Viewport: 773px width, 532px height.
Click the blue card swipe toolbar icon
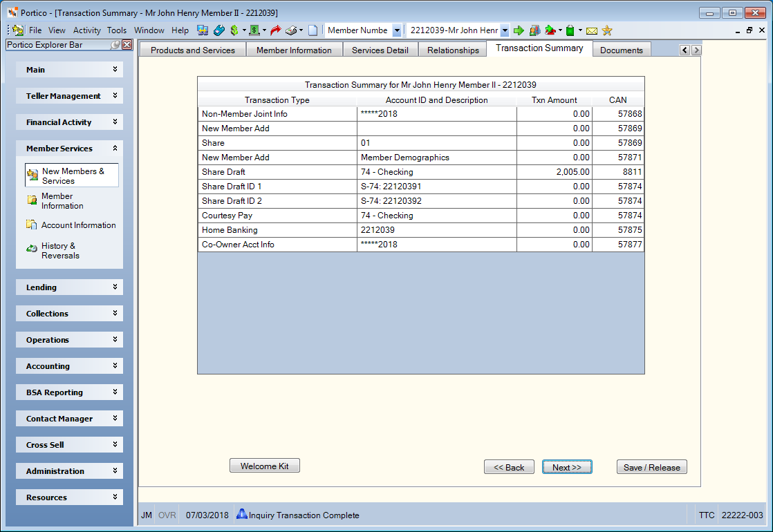point(219,30)
